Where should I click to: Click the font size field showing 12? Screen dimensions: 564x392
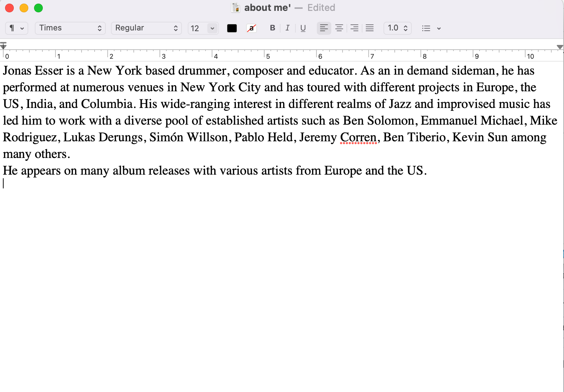point(198,28)
